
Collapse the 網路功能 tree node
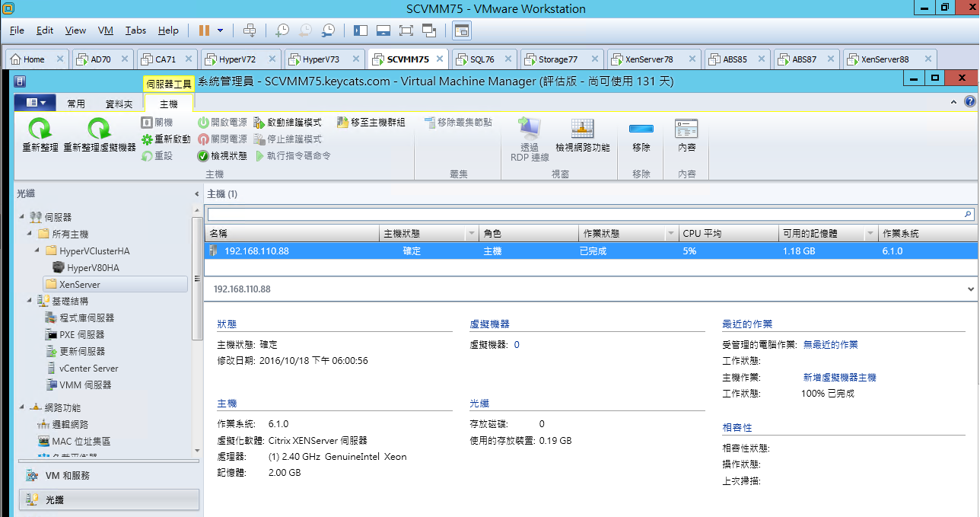coord(22,408)
